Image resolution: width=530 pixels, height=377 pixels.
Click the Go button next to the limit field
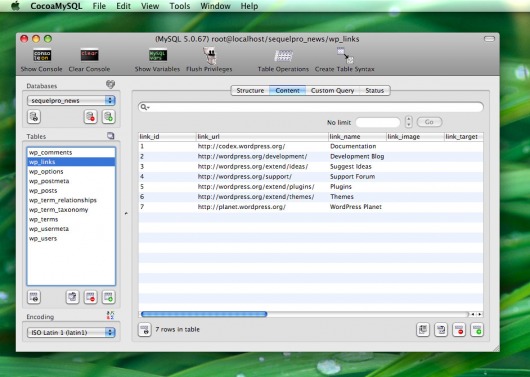click(x=429, y=122)
